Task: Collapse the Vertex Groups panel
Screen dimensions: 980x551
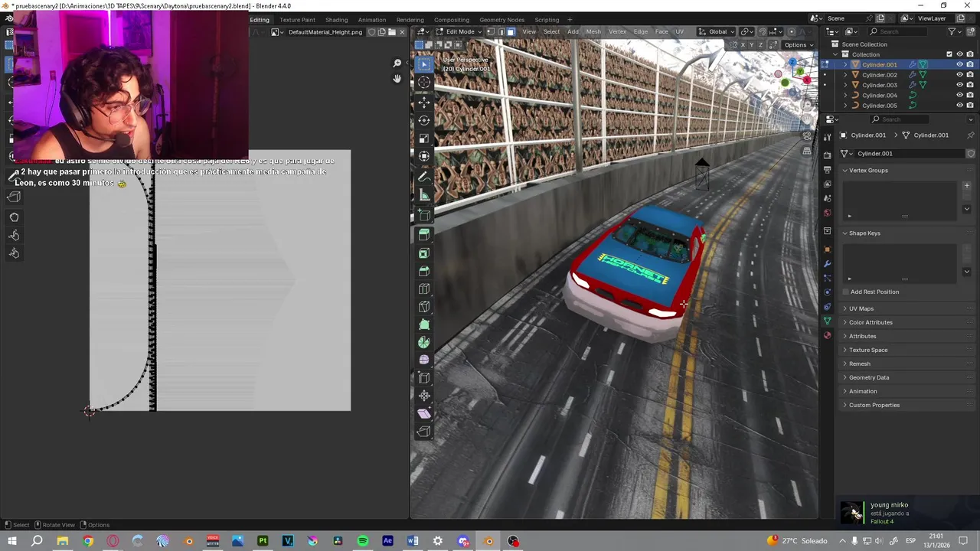Action: click(845, 171)
